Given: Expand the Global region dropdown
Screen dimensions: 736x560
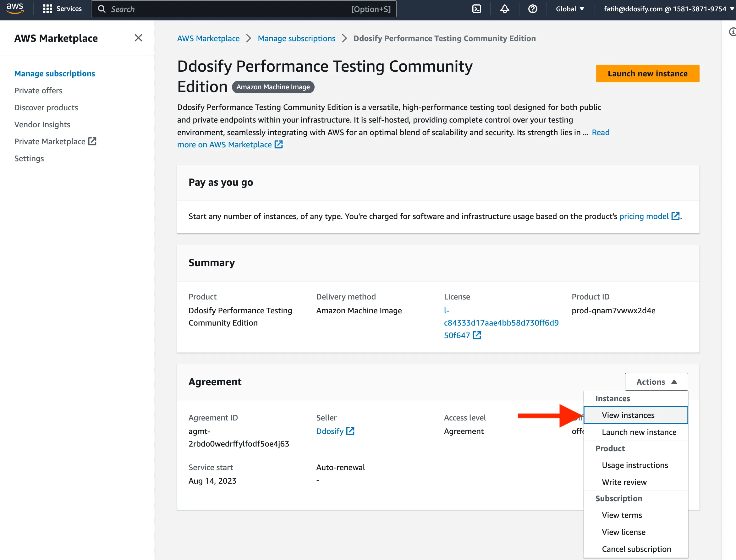Looking at the screenshot, I should tap(570, 9).
